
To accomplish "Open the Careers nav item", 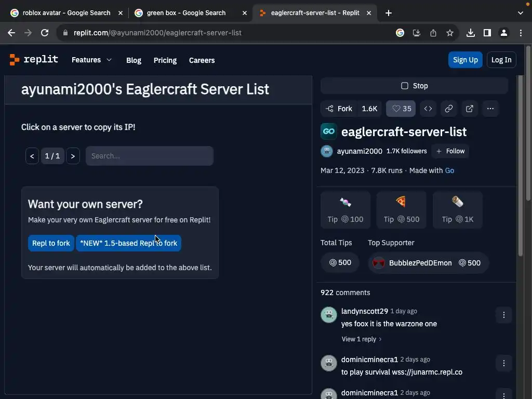I will pyautogui.click(x=202, y=60).
